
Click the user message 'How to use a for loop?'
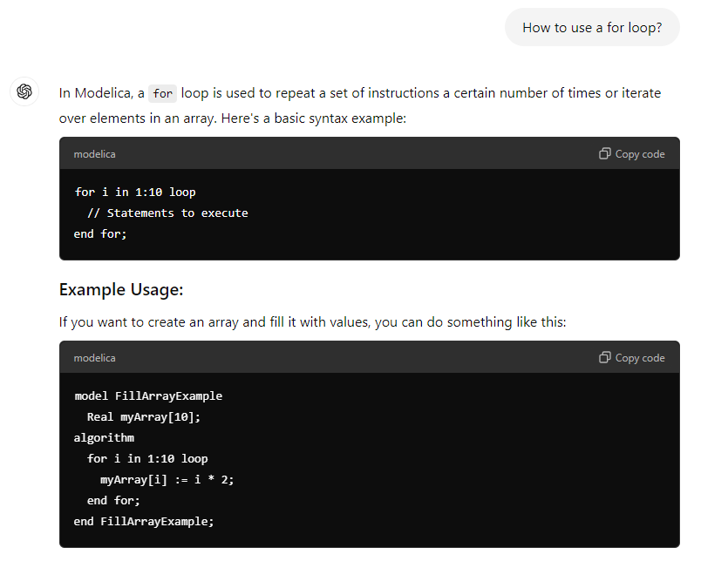click(x=592, y=27)
